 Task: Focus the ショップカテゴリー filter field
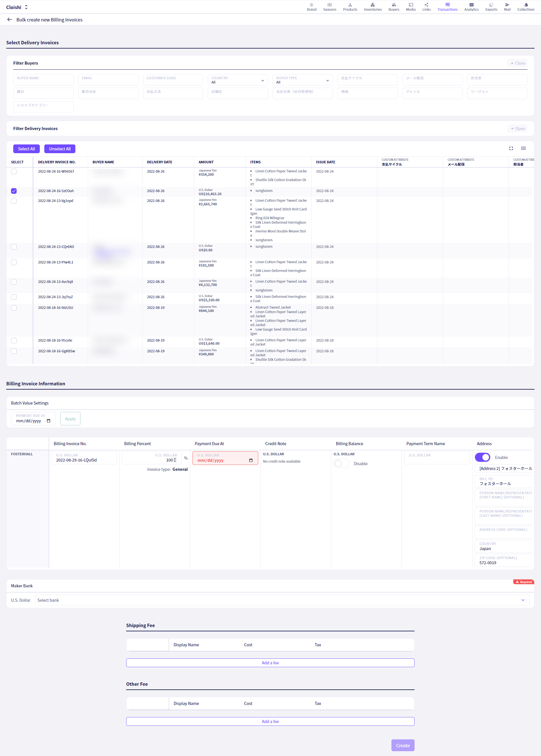(x=43, y=107)
